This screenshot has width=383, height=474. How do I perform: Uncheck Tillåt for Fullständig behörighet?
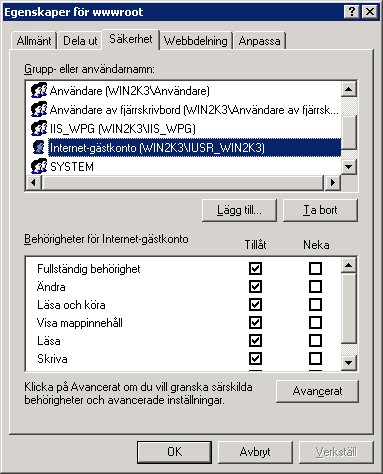point(255,268)
